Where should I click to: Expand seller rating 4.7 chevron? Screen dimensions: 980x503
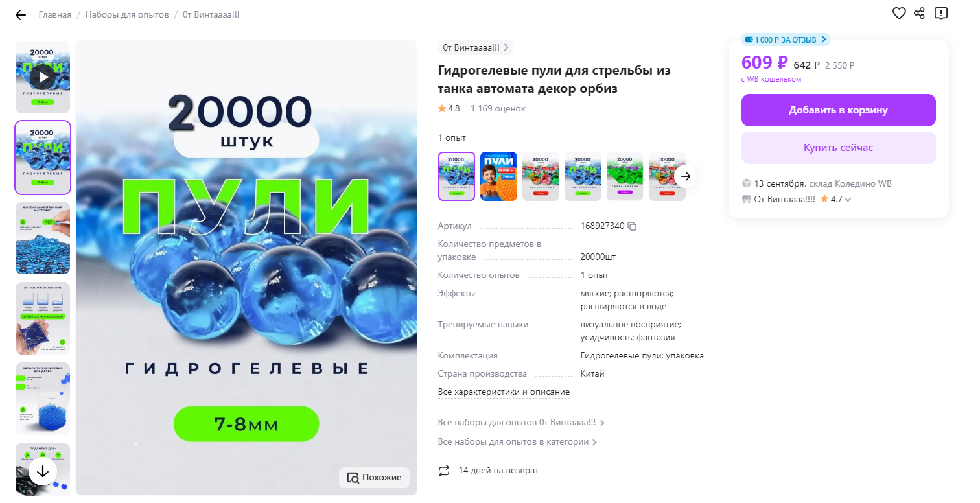(x=848, y=200)
